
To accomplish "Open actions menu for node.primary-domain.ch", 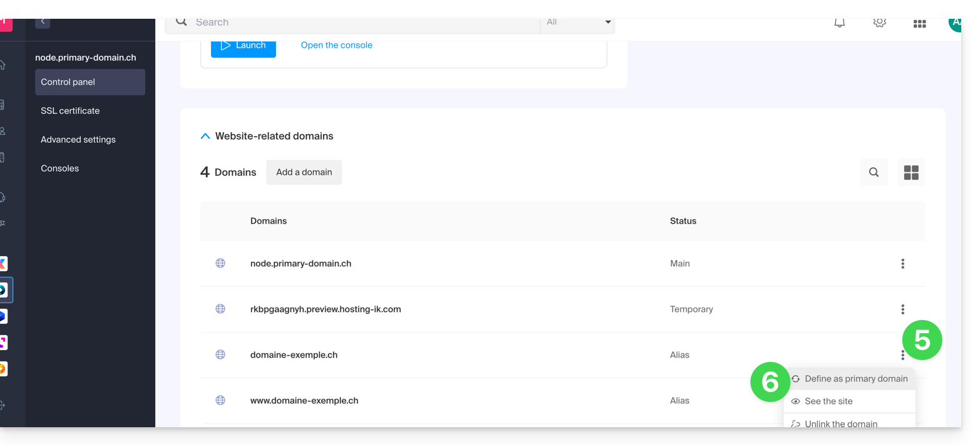I will point(902,264).
